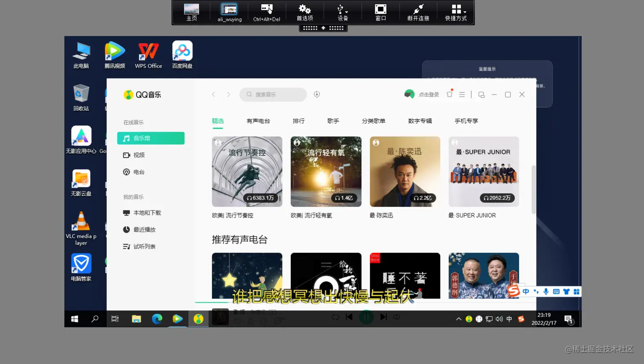Skip to the next track
The image size is (644, 364).
click(383, 317)
